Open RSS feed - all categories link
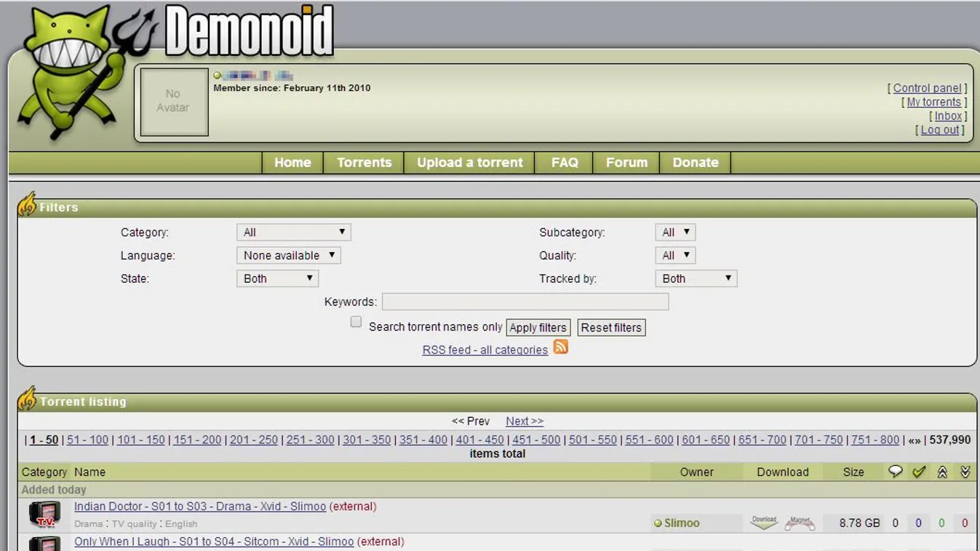Viewport: 980px width, 551px height. pos(485,350)
